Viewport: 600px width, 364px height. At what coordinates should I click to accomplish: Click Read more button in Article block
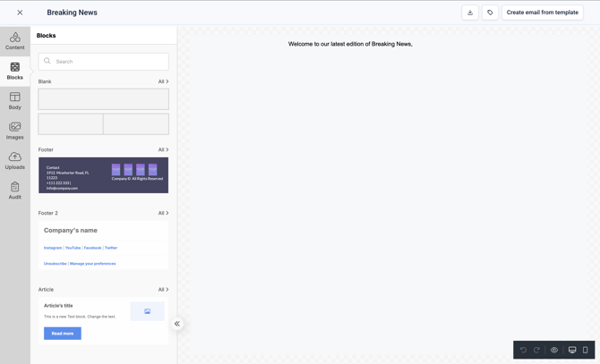point(63,334)
